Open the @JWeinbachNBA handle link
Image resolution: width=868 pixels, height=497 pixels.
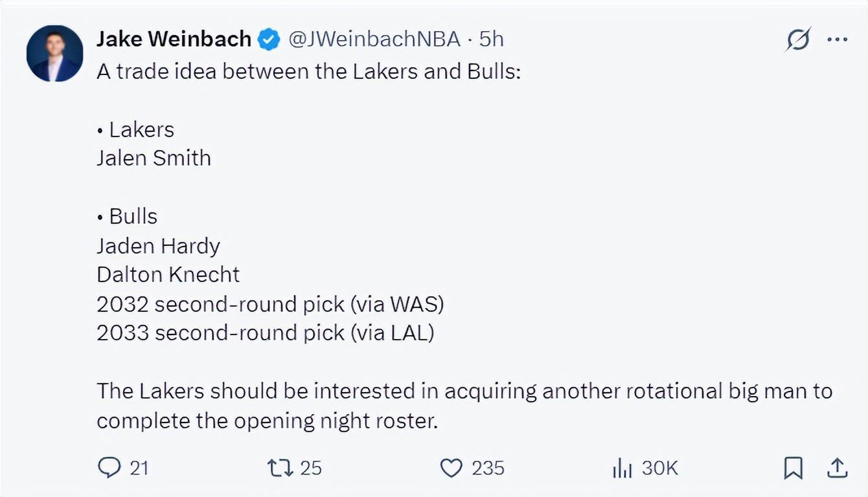(x=374, y=39)
